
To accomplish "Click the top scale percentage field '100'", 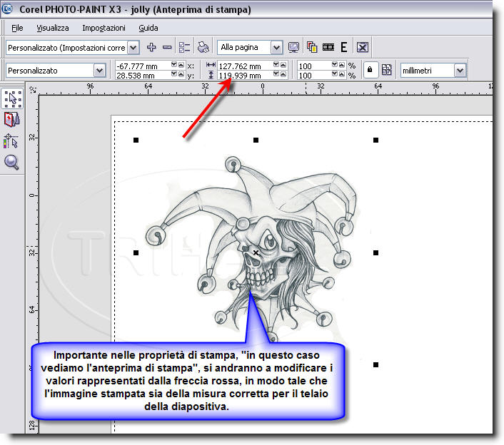I will 314,66.
